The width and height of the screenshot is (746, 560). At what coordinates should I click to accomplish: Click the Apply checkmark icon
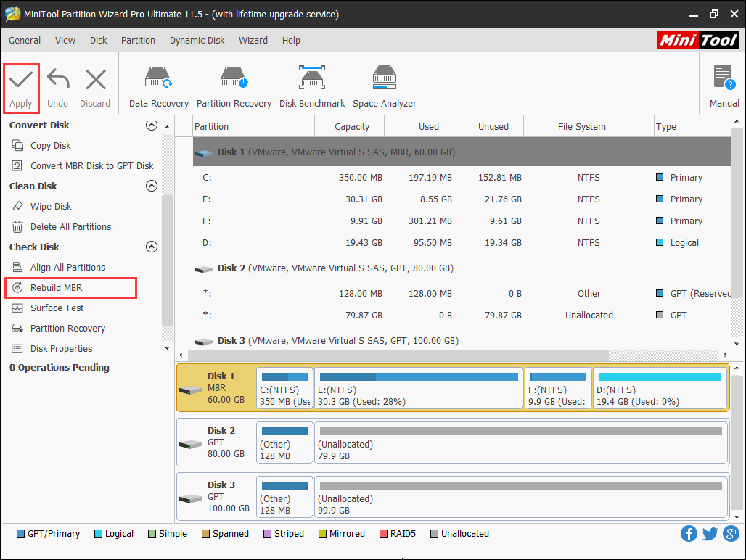coord(21,79)
